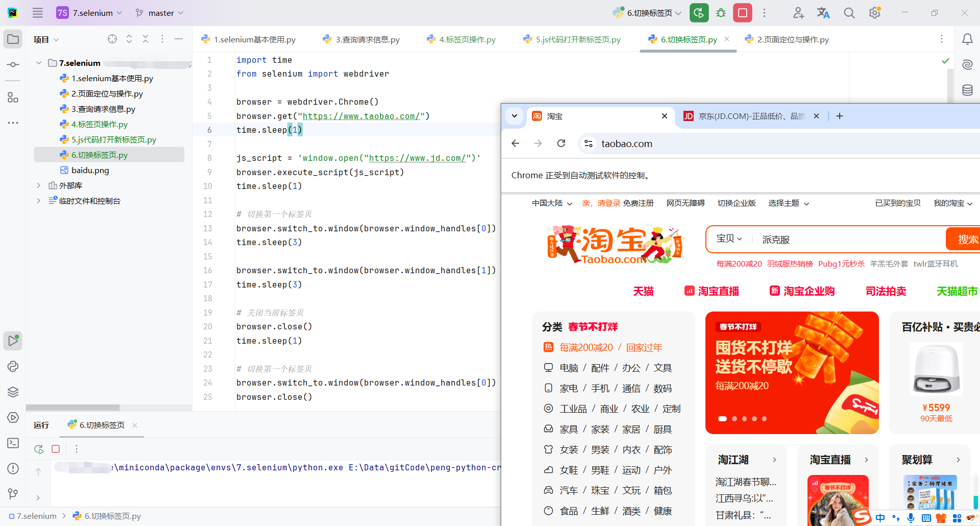Select the 6.切换标签页 tab in the Run panel
The height and width of the screenshot is (526, 980).
click(x=102, y=425)
